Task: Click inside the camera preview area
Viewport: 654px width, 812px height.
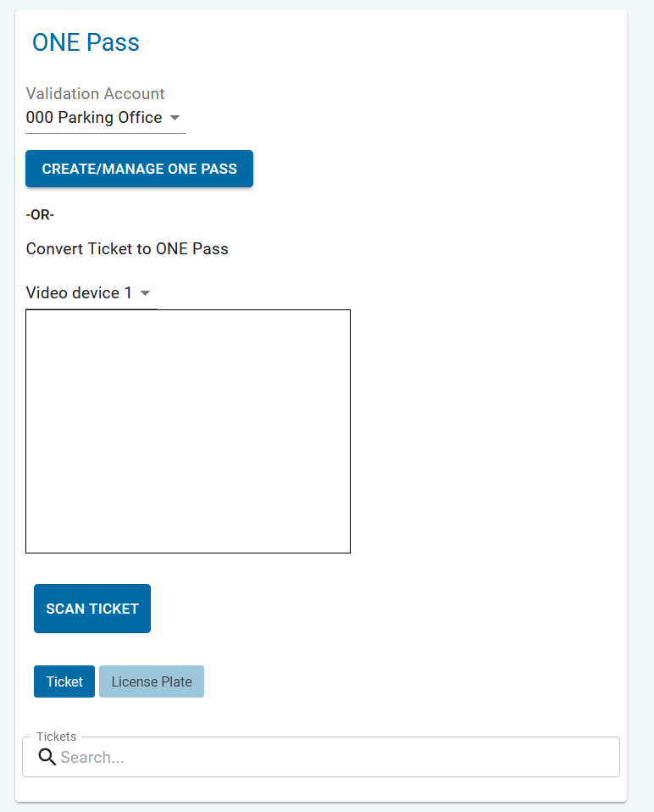Action: 188,431
